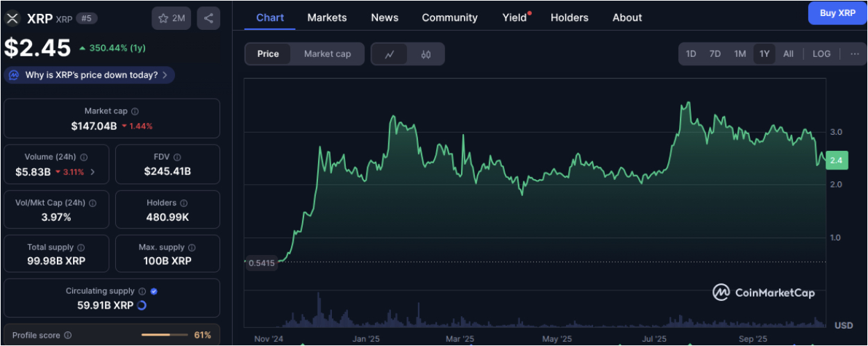
Task: Click the 99.98B XRP total supply
Action: [56, 261]
